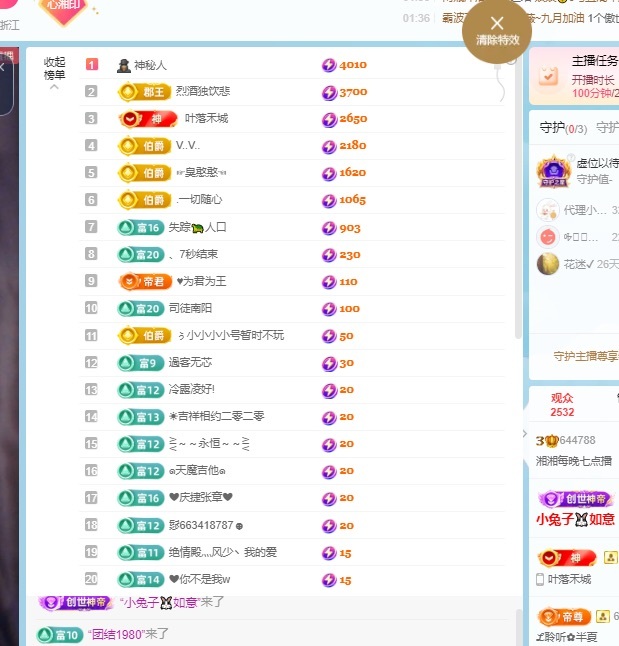619x646 pixels.
Task: Select username 司徒南阳 in rank 10
Action: point(190,308)
